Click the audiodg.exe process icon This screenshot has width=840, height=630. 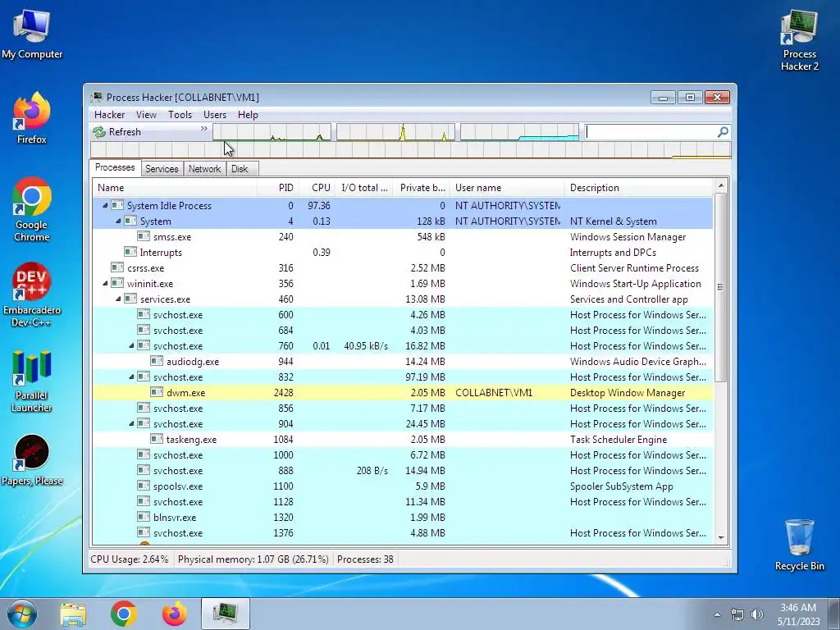click(157, 361)
